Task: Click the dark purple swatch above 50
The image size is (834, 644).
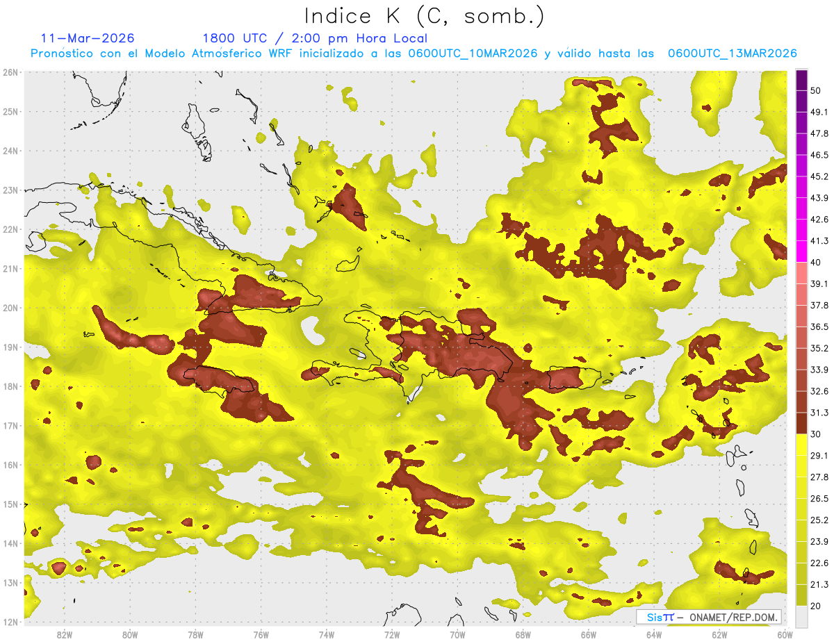Action: (801, 80)
